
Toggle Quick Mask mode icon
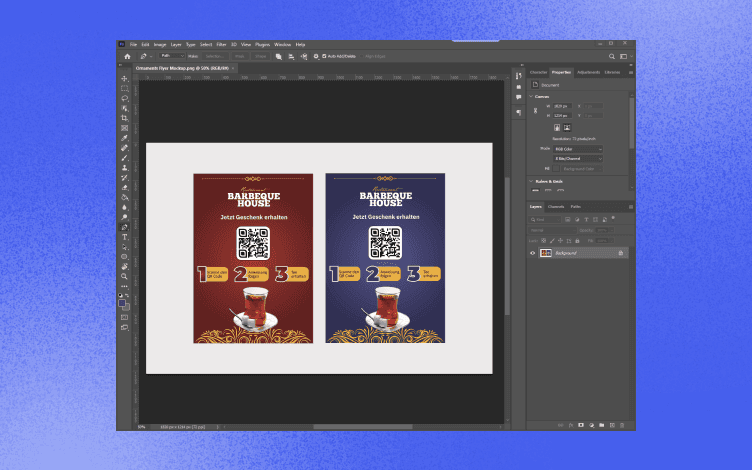(125, 317)
